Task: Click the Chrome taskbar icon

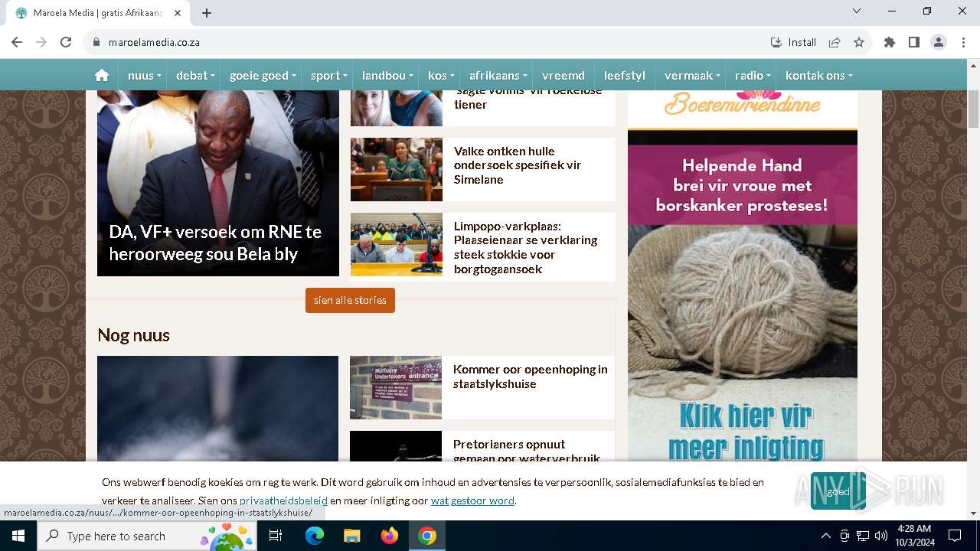Action: click(427, 536)
